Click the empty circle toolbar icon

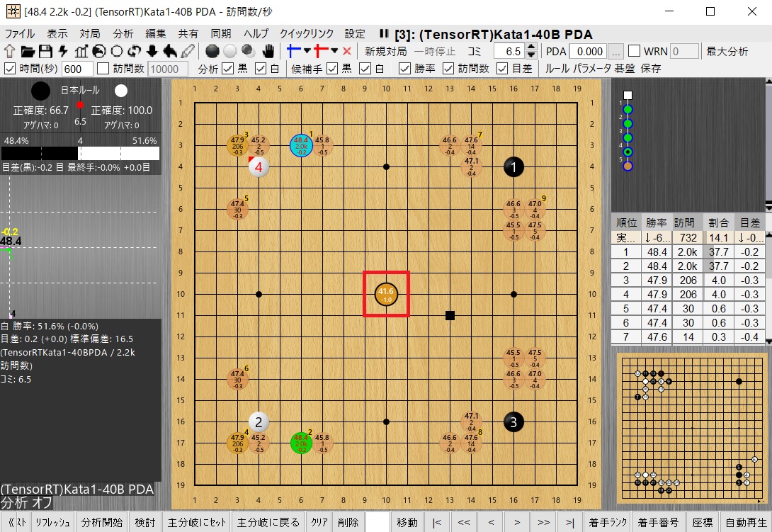tap(117, 51)
